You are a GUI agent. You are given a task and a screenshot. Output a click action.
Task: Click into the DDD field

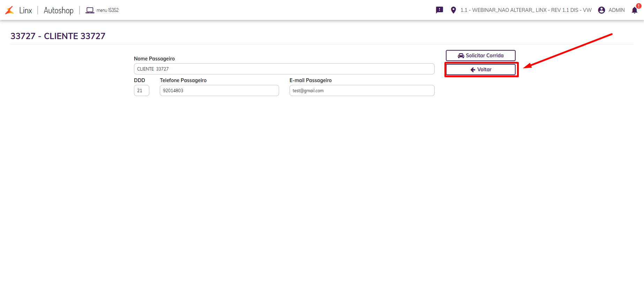click(x=141, y=90)
